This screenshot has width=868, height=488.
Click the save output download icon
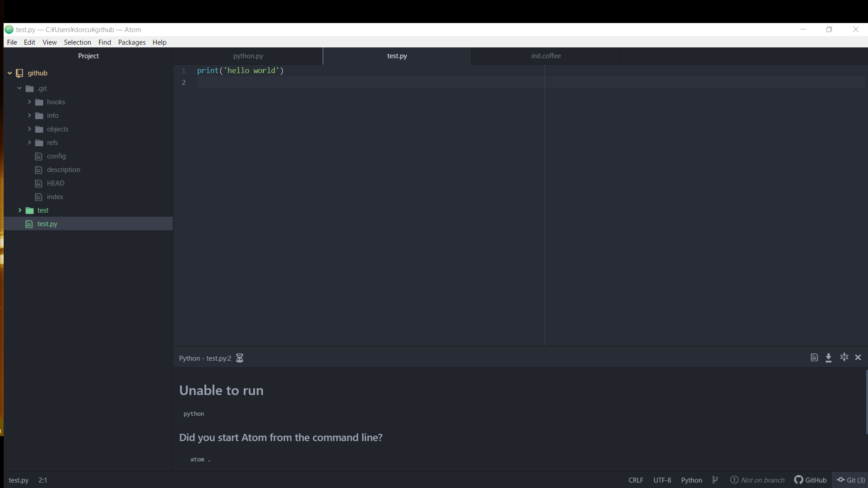point(829,358)
